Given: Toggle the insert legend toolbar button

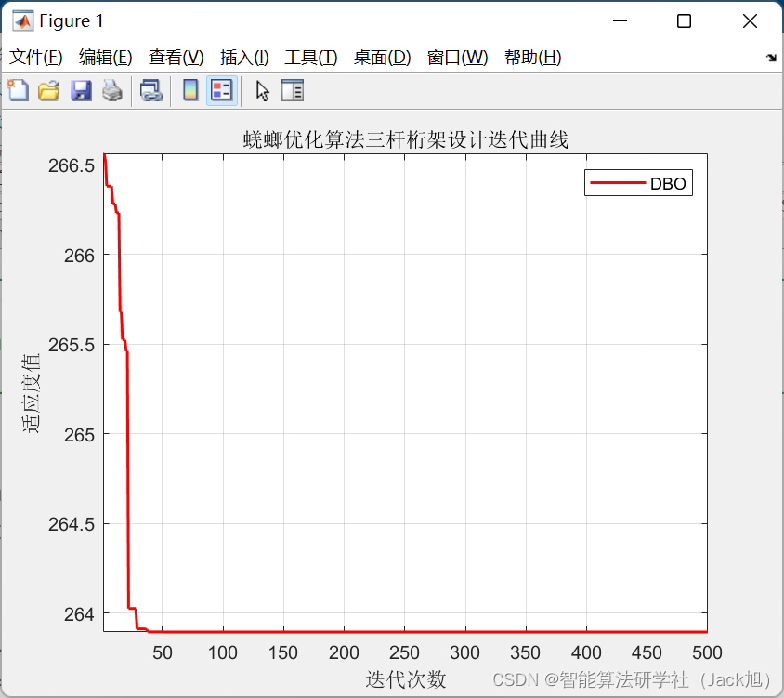Looking at the screenshot, I should [x=221, y=90].
